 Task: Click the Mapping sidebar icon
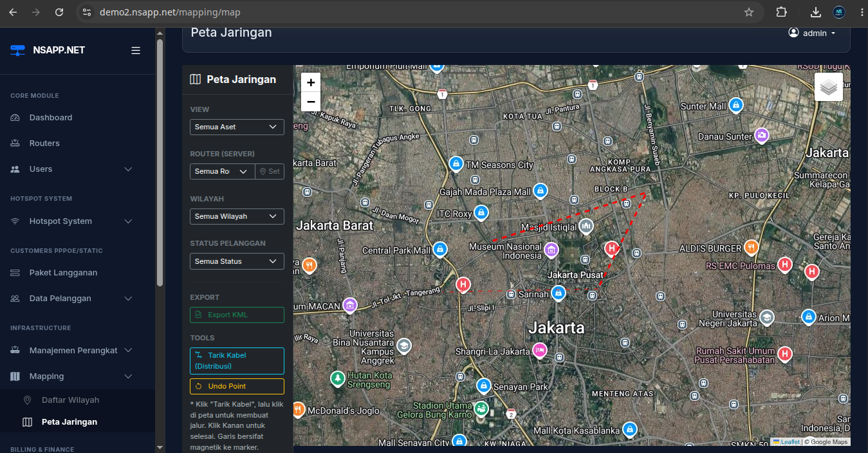coord(15,376)
